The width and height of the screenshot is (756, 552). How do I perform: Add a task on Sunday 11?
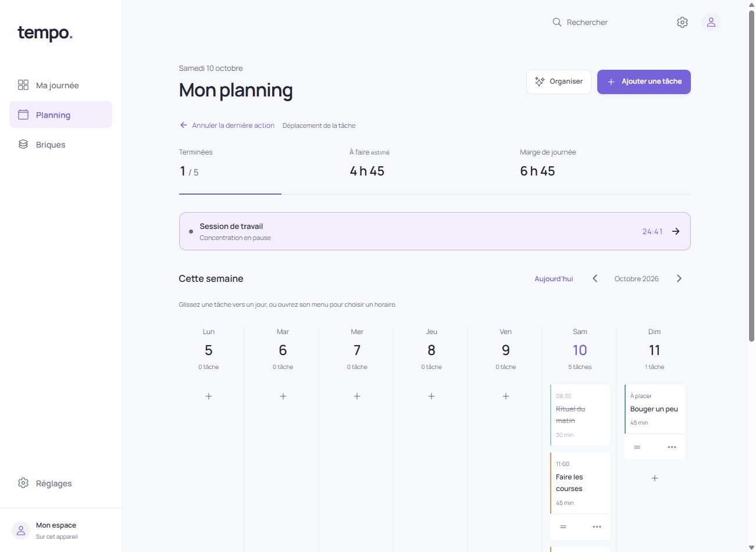click(655, 478)
